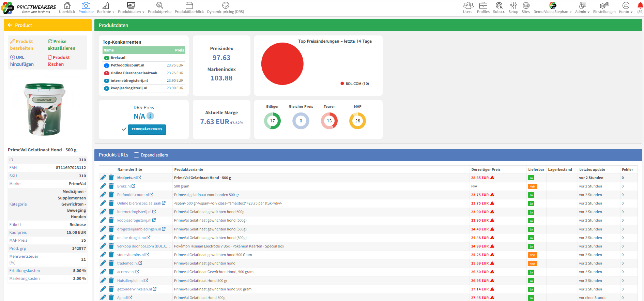
Task: Open the Setup sliders icon
Action: click(513, 5)
